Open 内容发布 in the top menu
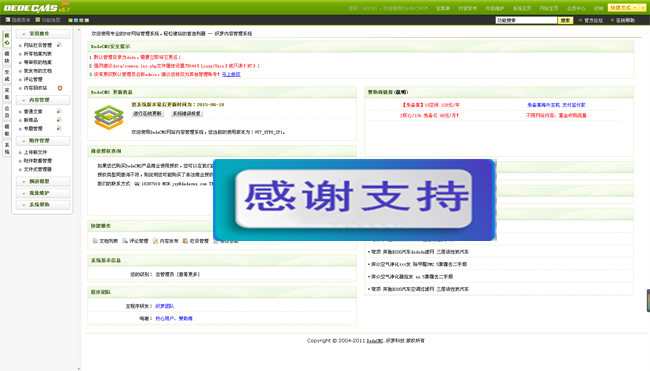Image resolution: width=650 pixels, height=371 pixels. tap(467, 8)
